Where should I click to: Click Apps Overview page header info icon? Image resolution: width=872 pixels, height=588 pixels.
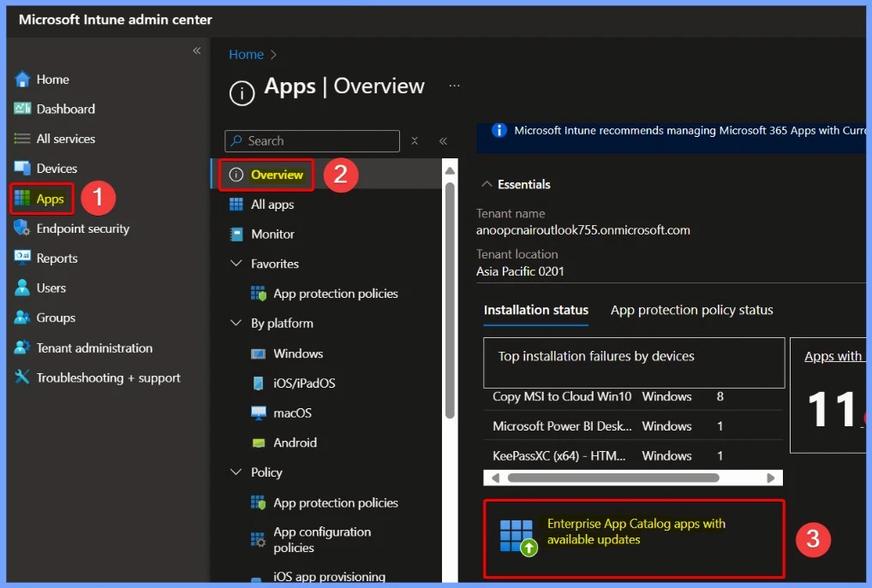click(x=242, y=93)
